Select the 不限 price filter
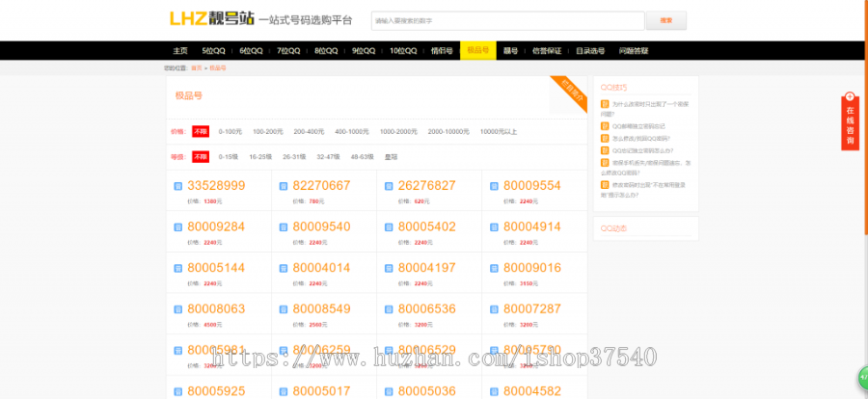 click(x=201, y=131)
